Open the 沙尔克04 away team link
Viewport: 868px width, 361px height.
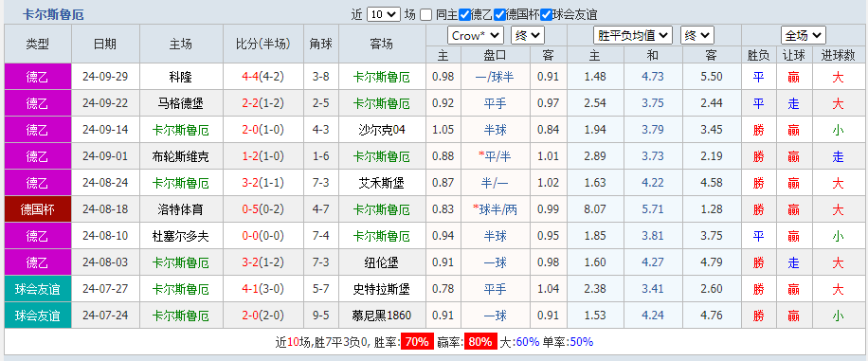tap(382, 130)
